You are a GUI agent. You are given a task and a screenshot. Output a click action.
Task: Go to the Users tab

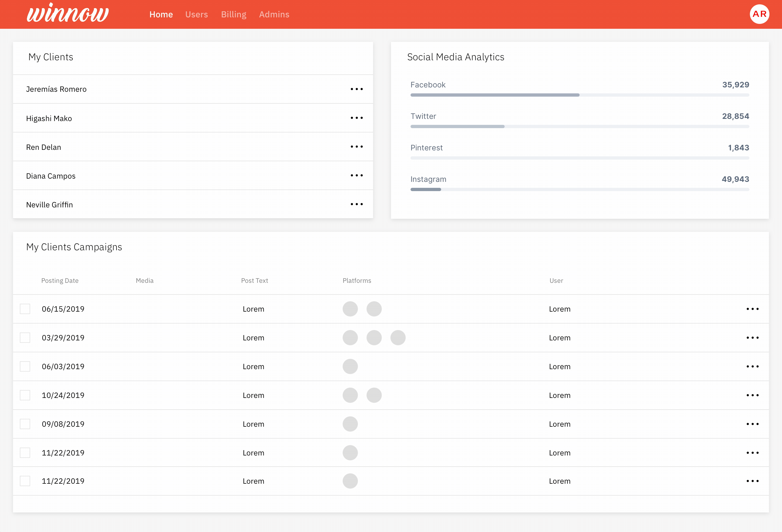(197, 14)
